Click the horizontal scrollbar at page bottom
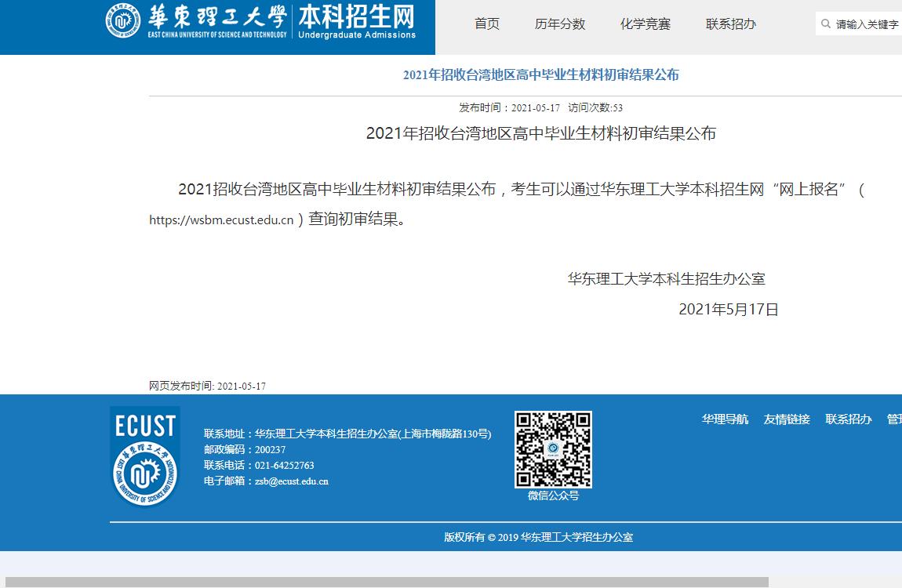Screen dimensions: 902x588 [386, 583]
